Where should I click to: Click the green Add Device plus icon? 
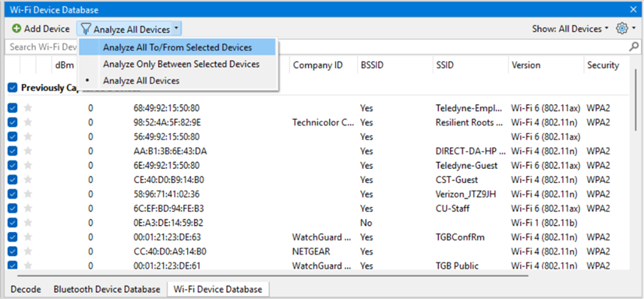16,29
